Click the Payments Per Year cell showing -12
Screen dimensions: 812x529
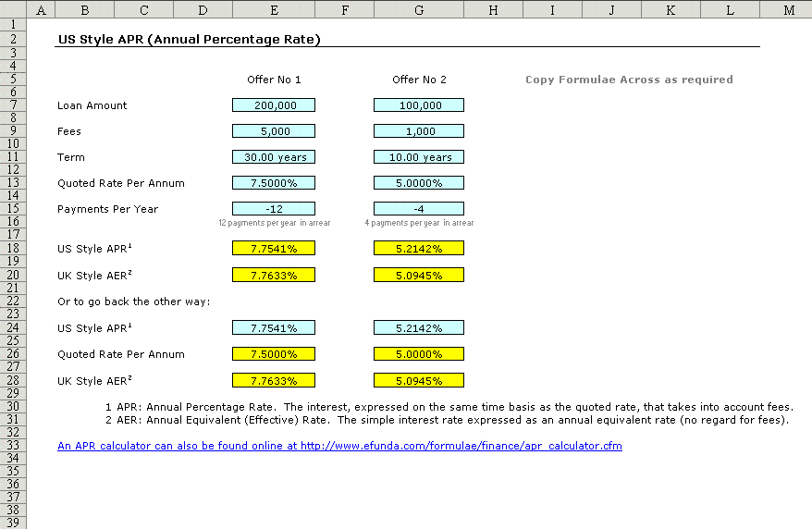tap(274, 209)
